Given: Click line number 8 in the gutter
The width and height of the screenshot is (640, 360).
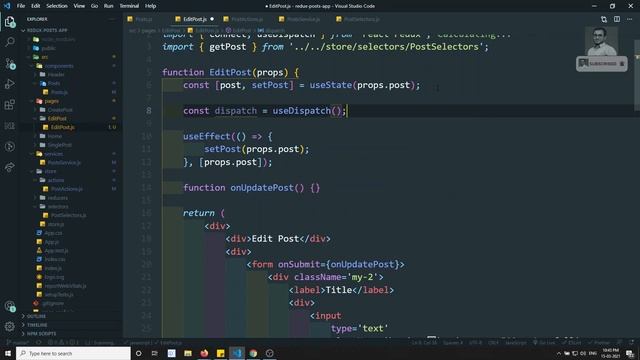Looking at the screenshot, I should point(149,111).
